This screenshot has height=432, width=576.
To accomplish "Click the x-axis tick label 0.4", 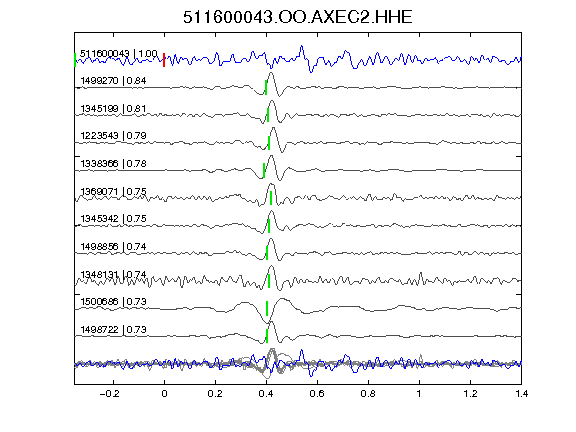I will click(266, 394).
